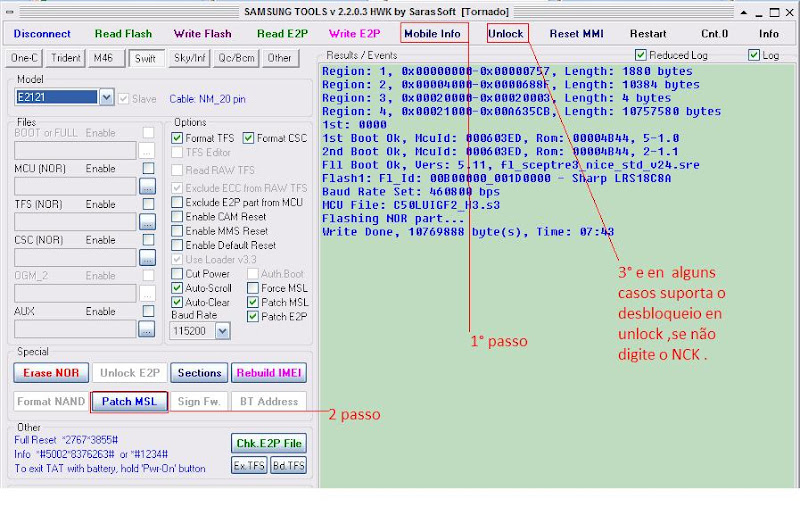800x507 pixels.
Task: Click the 'MCU File: C50LUIGF2_H3.s3' log line
Action: 411,205
